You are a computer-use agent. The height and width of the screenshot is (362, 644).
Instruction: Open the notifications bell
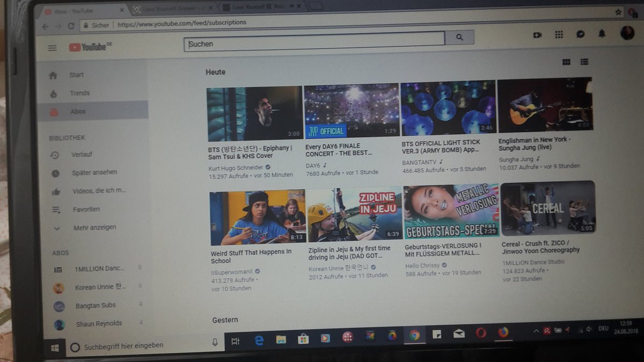602,33
